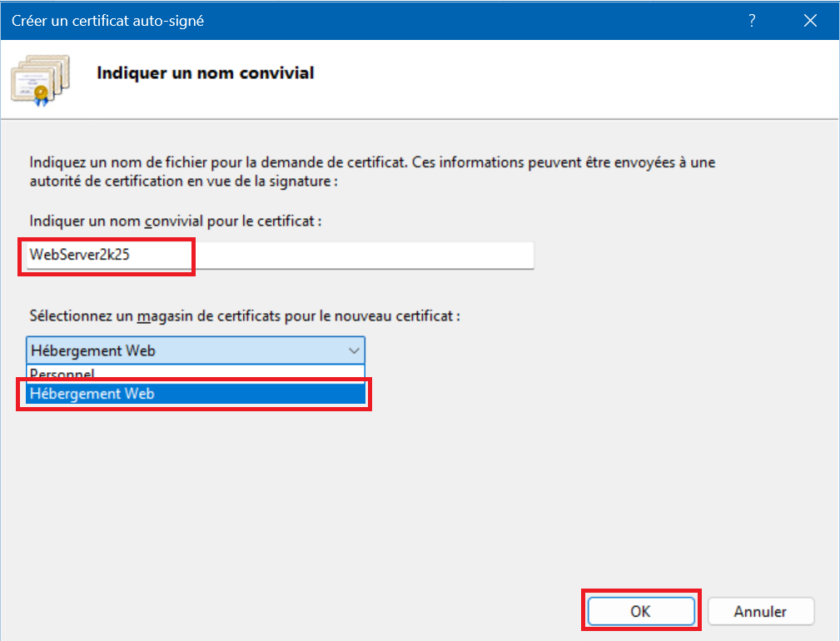Click blank title bar area left of help button
Image resolution: width=840 pixels, height=641 pixels.
tap(500, 21)
